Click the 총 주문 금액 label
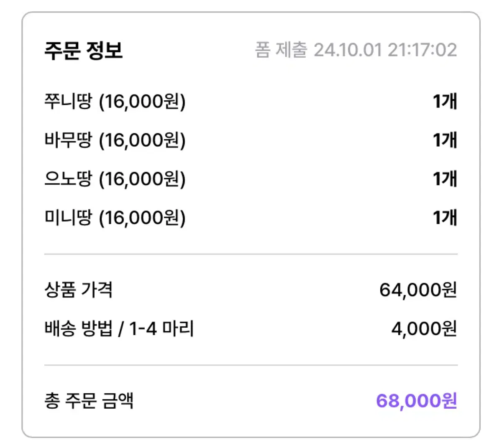The width and height of the screenshot is (502, 448). click(x=89, y=401)
